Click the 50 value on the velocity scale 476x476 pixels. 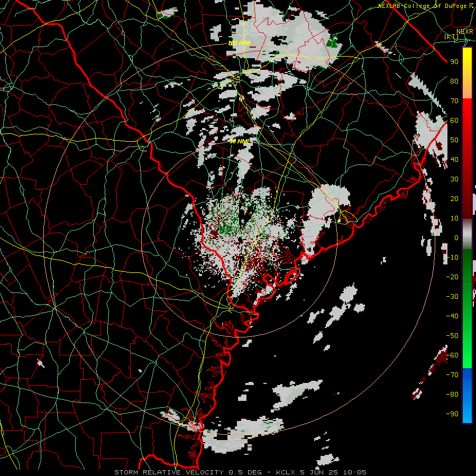454,140
